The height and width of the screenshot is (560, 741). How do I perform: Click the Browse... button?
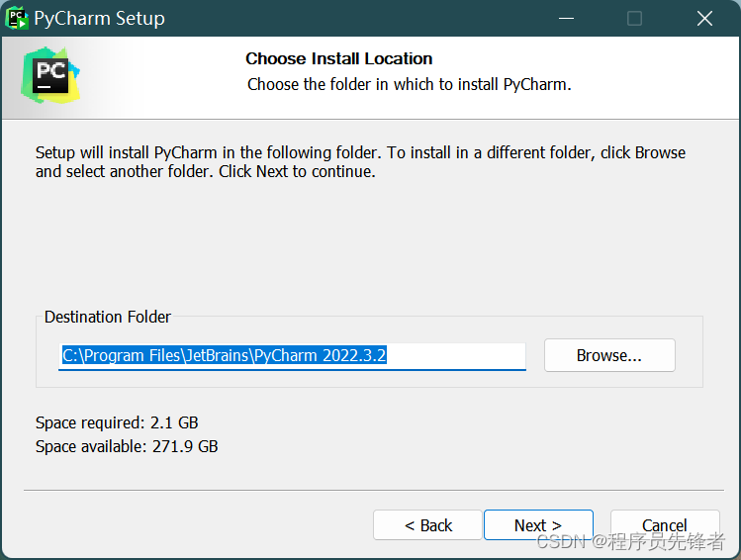pos(609,355)
